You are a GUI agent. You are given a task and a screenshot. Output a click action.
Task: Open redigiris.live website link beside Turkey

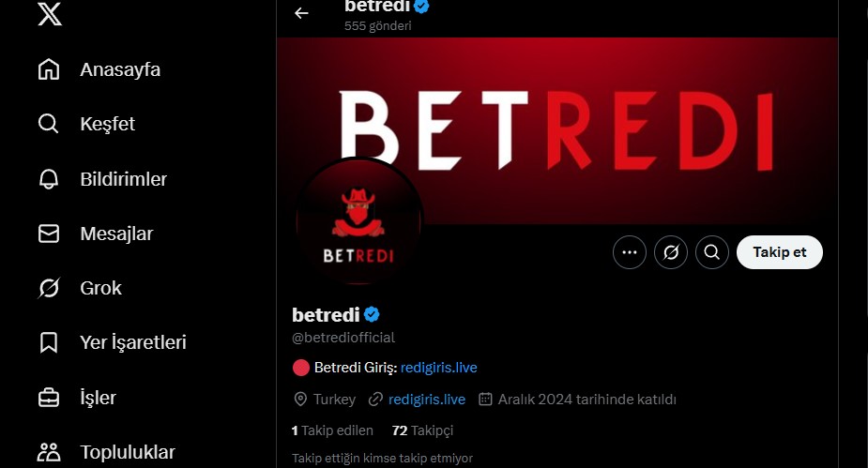pos(427,400)
